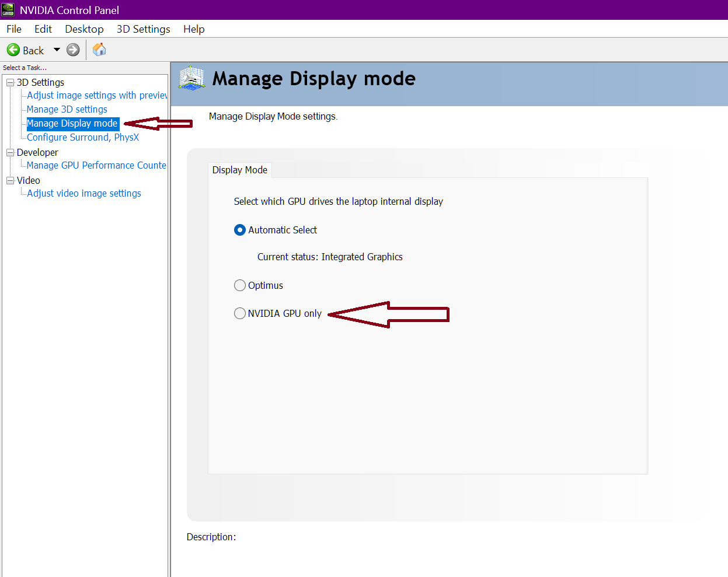Open the Desktop menu
The height and width of the screenshot is (577, 728).
click(84, 29)
